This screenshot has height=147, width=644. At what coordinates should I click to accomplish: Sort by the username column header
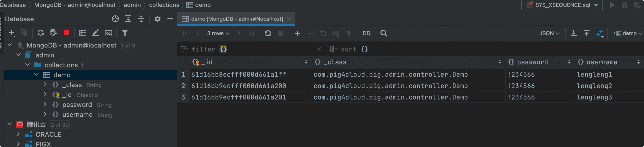[601, 62]
